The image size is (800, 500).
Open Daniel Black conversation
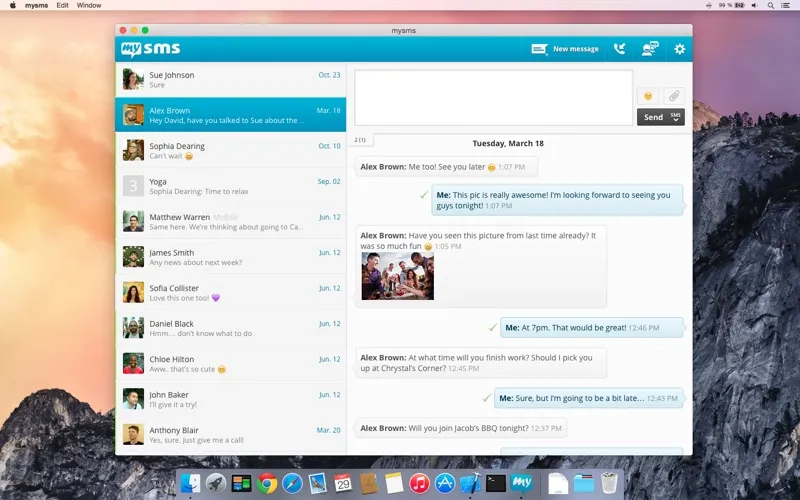click(231, 328)
